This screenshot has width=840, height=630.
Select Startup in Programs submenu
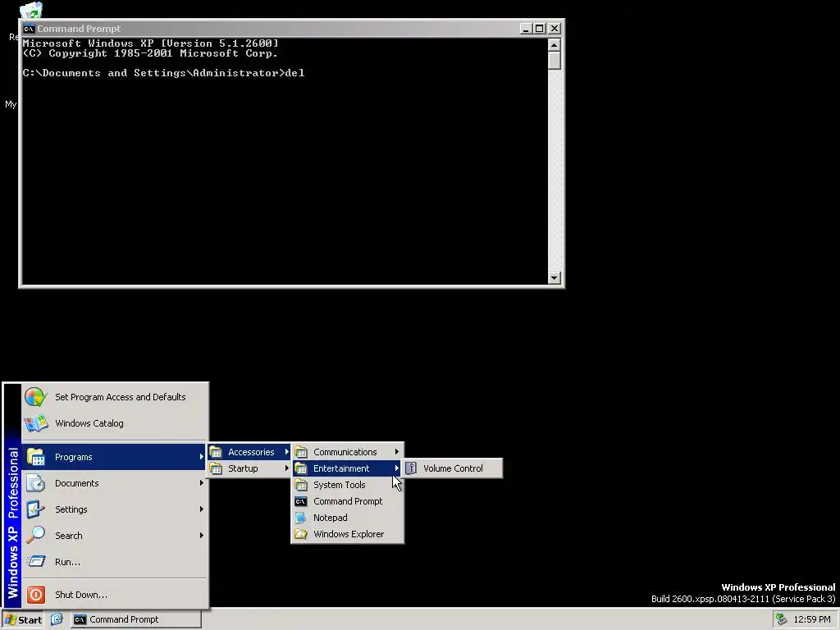249,468
